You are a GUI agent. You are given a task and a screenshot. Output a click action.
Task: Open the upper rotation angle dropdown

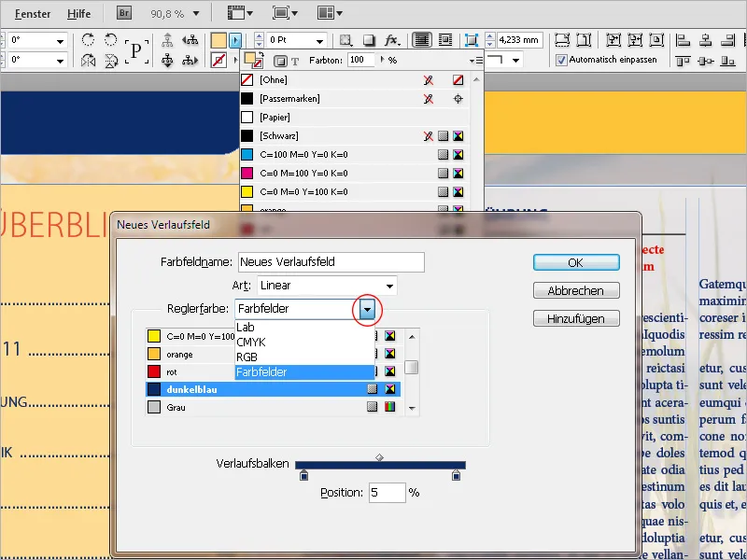[x=61, y=41]
